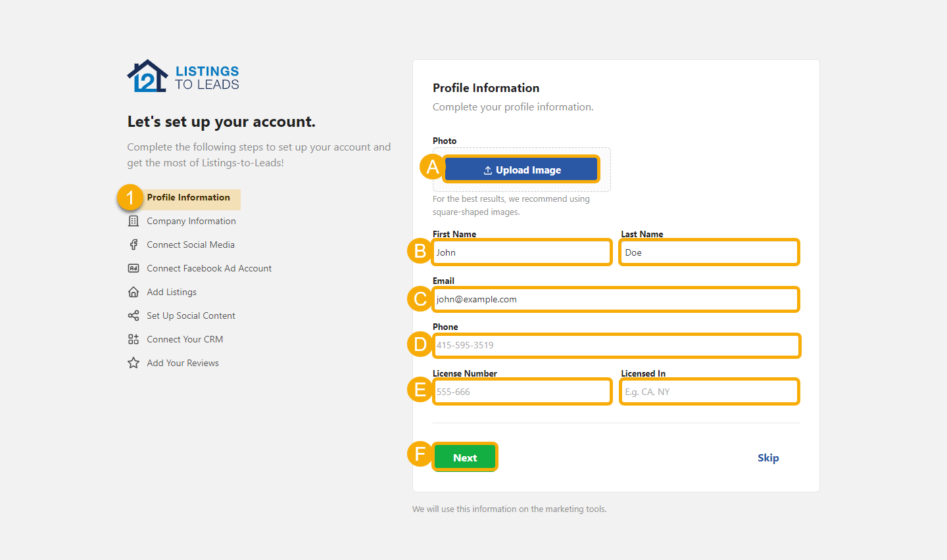
Task: Click the Email field showing john@example.com
Action: point(616,299)
